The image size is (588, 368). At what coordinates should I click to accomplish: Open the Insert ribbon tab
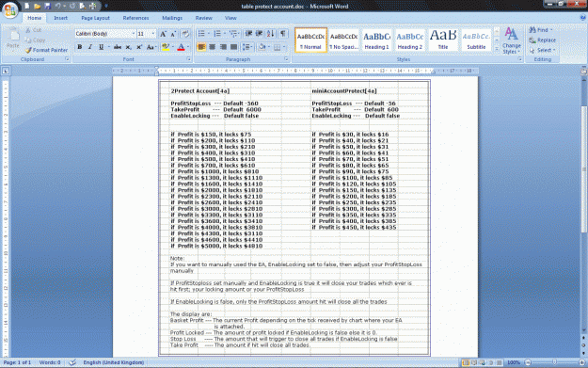tap(60, 18)
